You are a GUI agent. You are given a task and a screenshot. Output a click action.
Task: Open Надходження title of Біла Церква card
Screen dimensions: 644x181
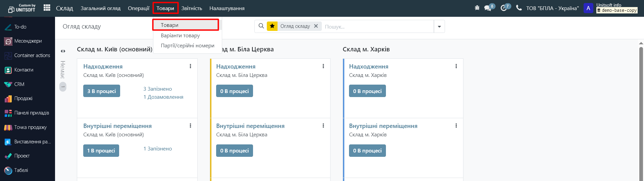[236, 66]
